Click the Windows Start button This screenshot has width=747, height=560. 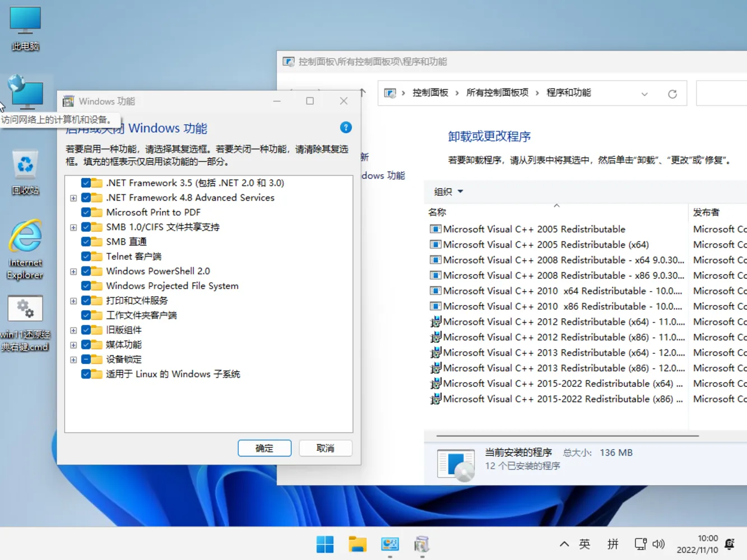[x=325, y=543]
